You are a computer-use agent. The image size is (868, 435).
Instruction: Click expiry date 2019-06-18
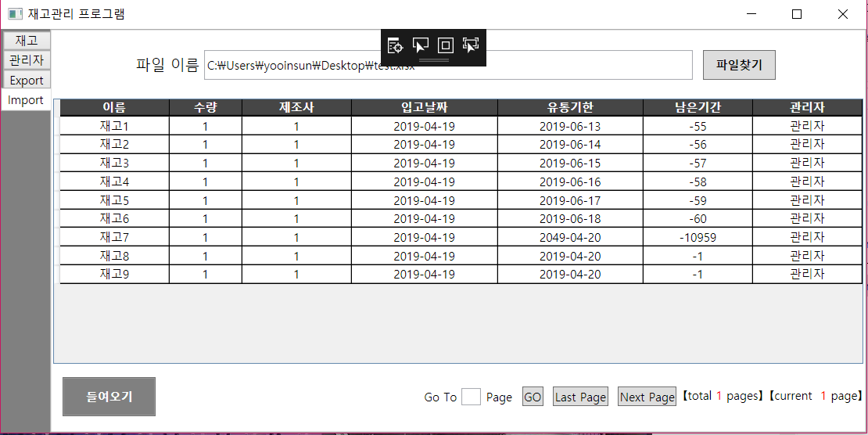click(x=570, y=219)
